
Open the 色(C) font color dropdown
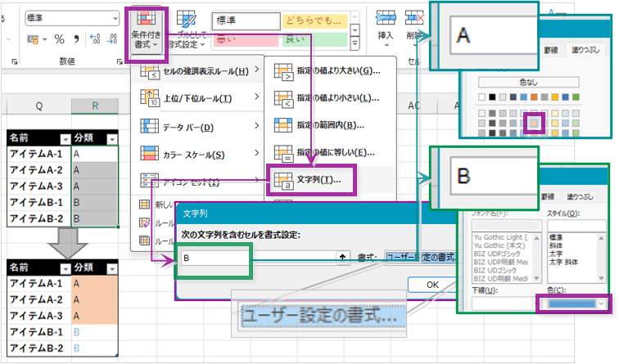pos(572,303)
